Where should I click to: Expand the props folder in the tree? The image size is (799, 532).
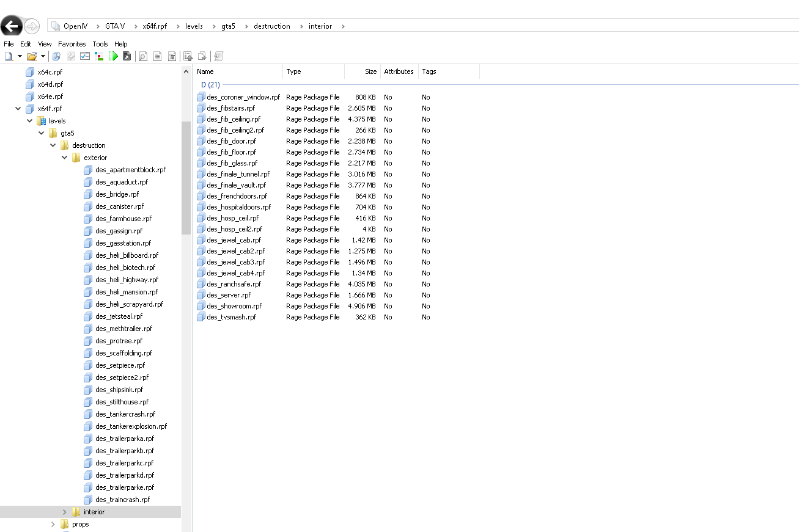pyautogui.click(x=53, y=524)
